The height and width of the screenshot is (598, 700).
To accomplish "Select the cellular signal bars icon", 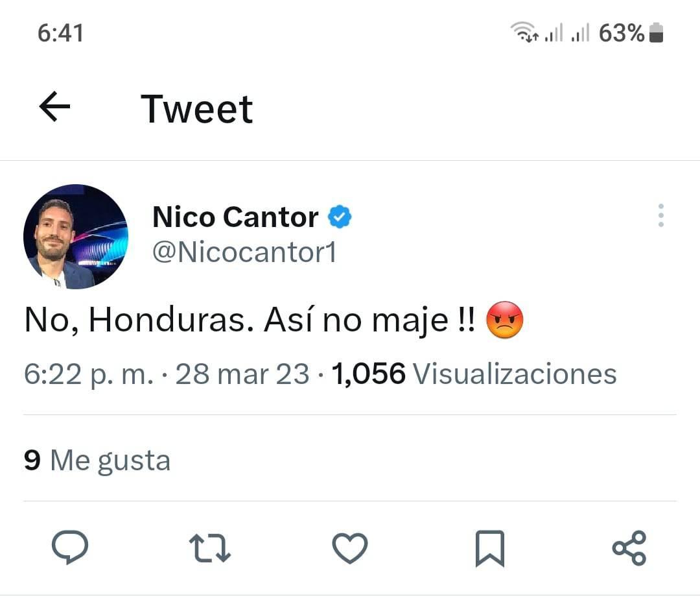I will (x=555, y=32).
